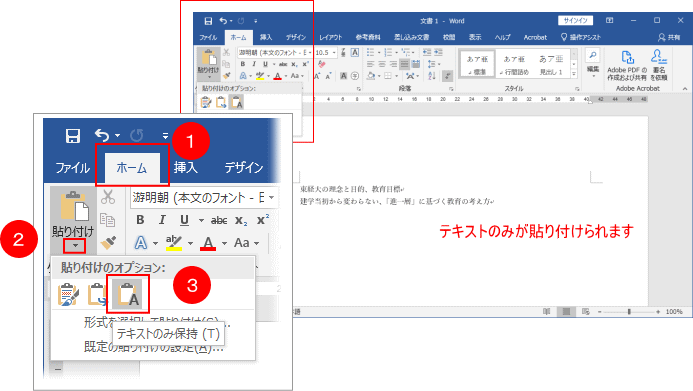Apply the 行間詰め style thumbnail
This screenshot has width=693, height=391.
click(514, 65)
